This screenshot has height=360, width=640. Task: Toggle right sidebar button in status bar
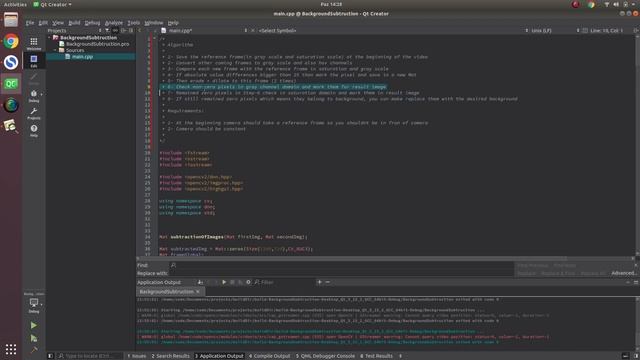636,356
